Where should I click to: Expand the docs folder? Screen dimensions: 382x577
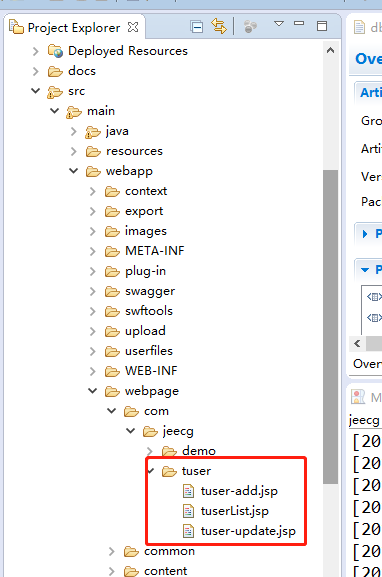[36, 71]
